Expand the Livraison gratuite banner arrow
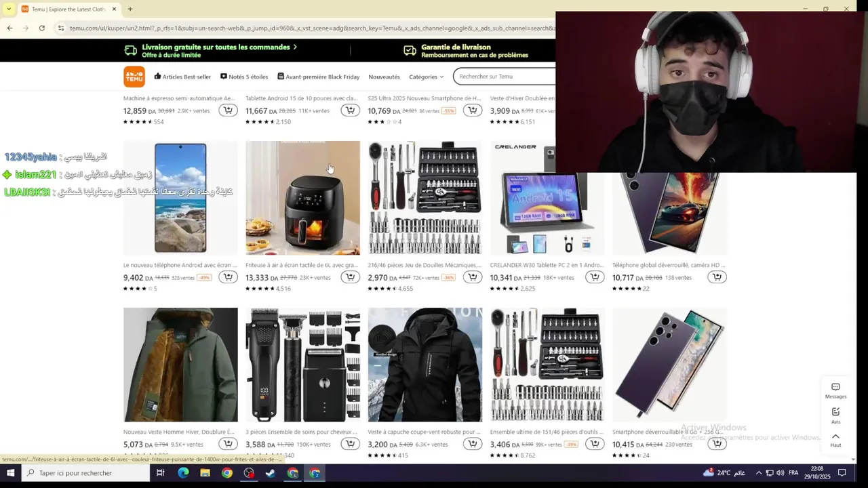 point(295,47)
